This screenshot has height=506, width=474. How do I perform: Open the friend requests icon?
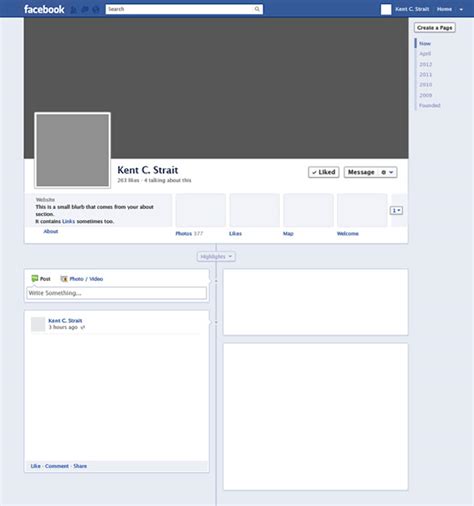74,10
